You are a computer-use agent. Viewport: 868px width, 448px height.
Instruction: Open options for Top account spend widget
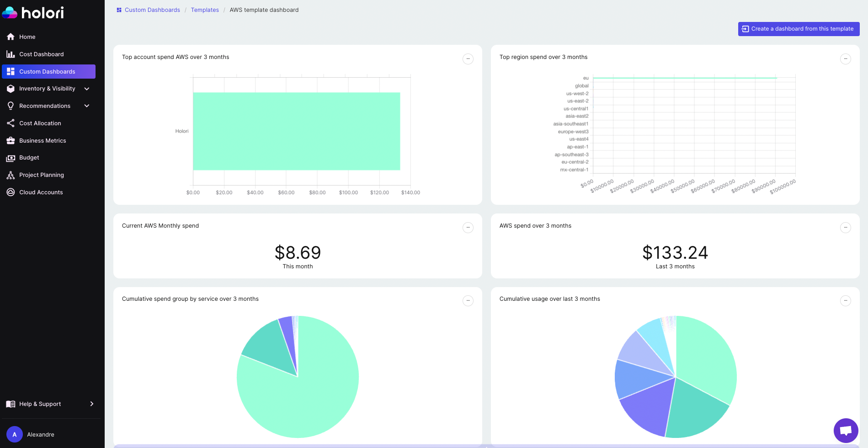[468, 59]
